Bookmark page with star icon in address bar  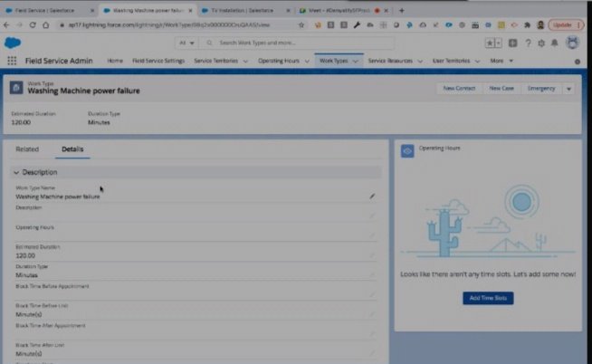(x=301, y=25)
